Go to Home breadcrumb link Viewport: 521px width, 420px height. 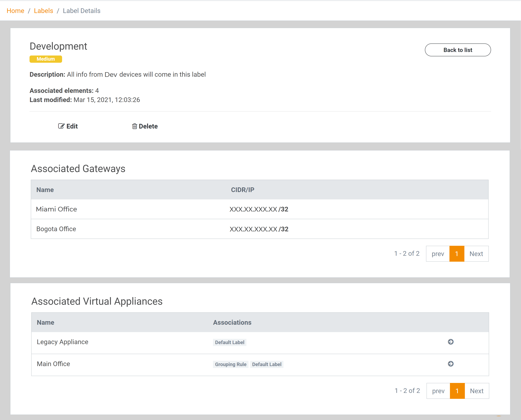click(x=15, y=11)
